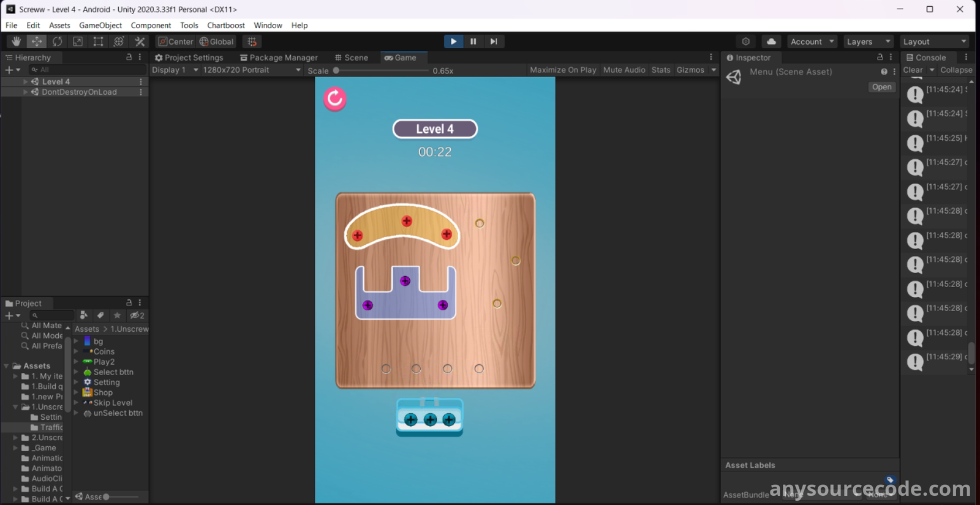Select Shop asset in Project

pos(103,392)
